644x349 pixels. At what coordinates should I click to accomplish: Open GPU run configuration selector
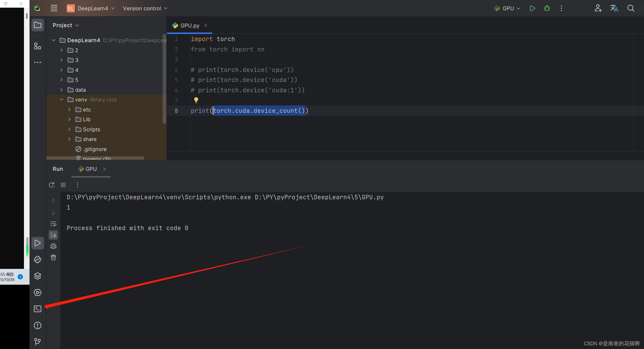click(x=507, y=8)
